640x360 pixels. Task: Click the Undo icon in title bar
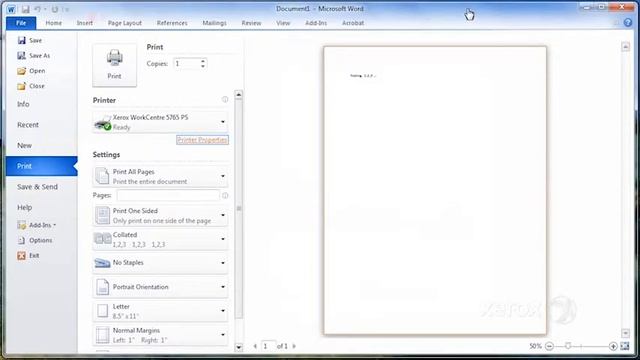pyautogui.click(x=38, y=9)
